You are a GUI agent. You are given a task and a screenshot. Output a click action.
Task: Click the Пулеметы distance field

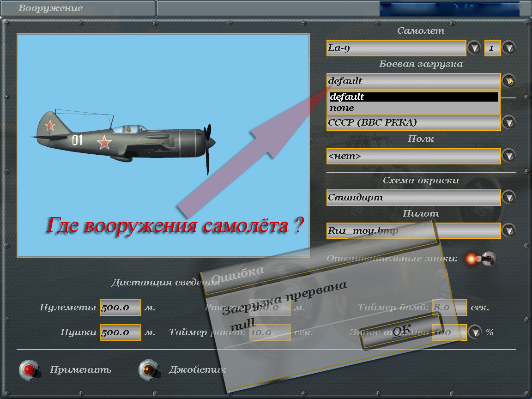[121, 308]
